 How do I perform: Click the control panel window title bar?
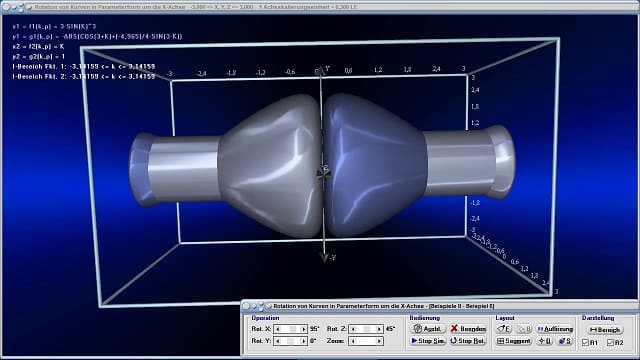tap(439, 306)
